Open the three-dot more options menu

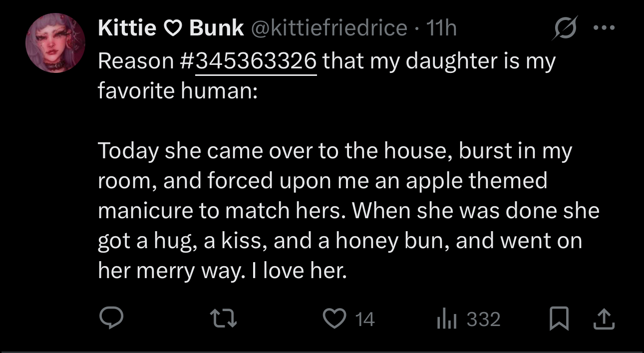pos(603,28)
